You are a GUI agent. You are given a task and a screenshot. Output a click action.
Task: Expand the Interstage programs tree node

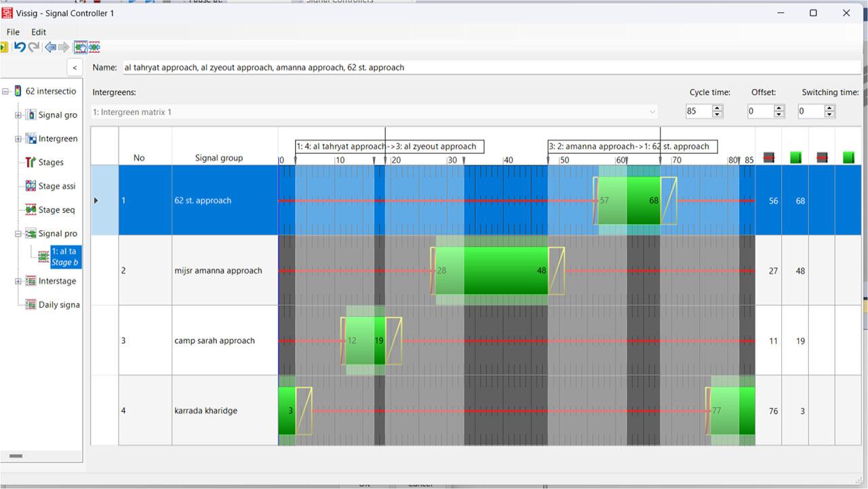tap(18, 281)
